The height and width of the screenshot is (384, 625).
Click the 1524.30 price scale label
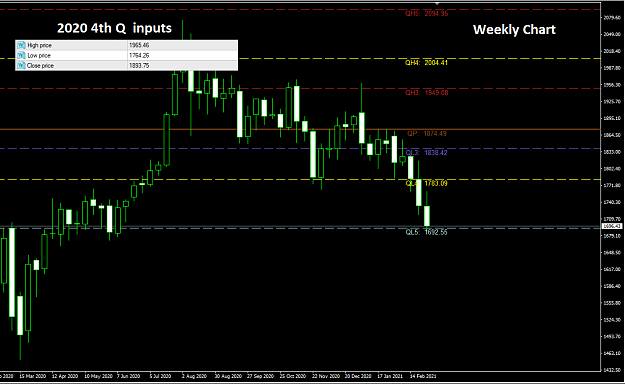pyautogui.click(x=612, y=319)
